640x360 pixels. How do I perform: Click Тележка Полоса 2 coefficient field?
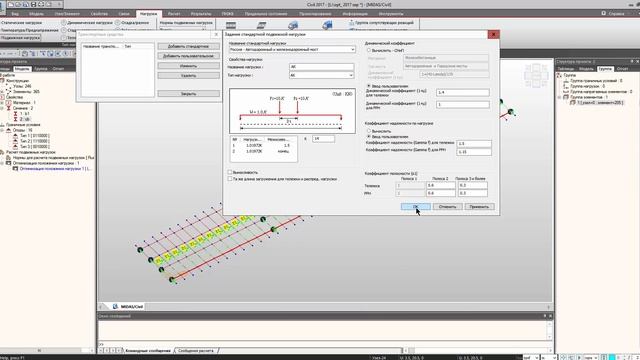pyautogui.click(x=440, y=185)
